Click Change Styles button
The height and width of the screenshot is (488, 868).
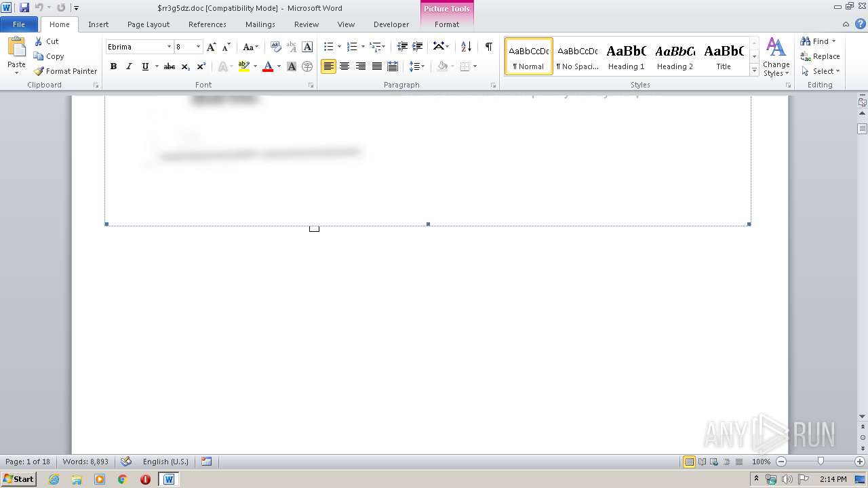pyautogui.click(x=776, y=57)
